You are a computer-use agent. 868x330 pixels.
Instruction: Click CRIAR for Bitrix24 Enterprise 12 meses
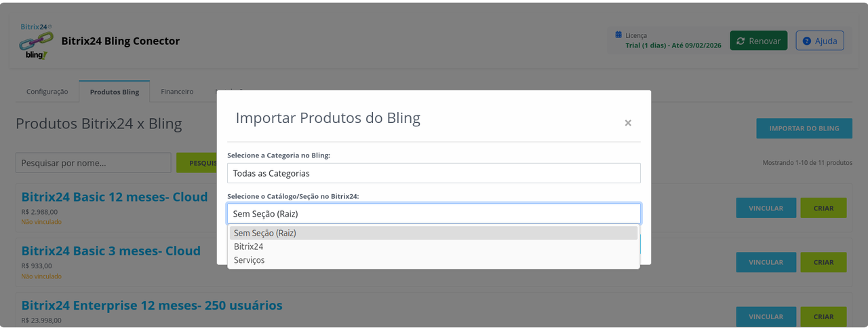point(823,316)
